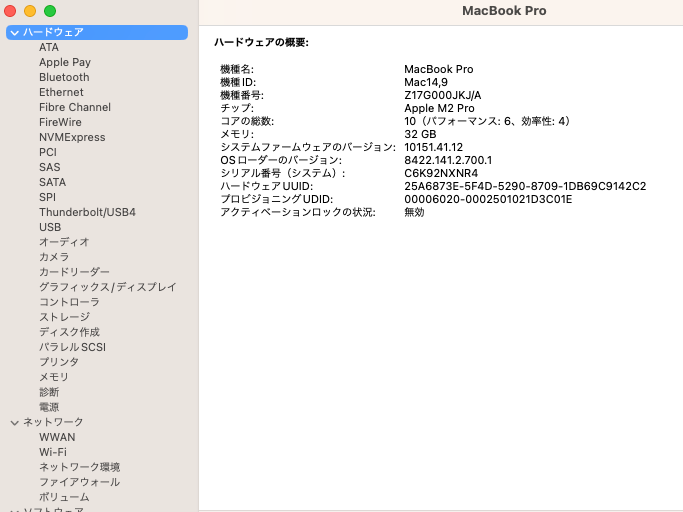The height and width of the screenshot is (512, 683).
Task: Collapse the ネットワーク section chevron
Action: 15,423
